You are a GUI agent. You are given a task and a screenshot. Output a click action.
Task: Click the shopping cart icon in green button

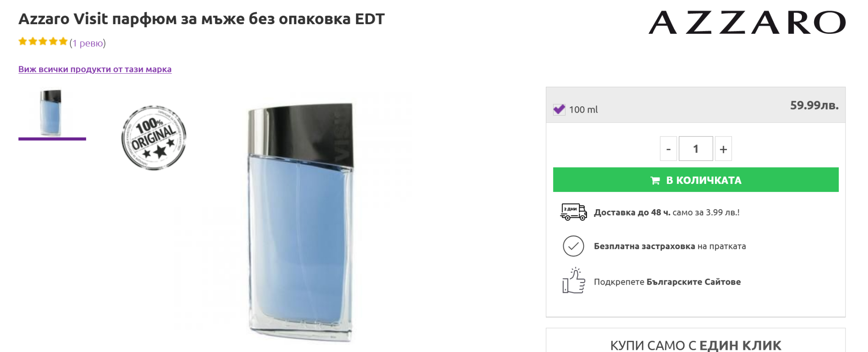[x=655, y=180]
